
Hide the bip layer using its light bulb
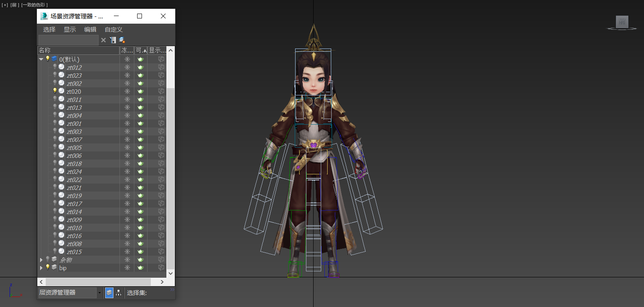(48, 267)
